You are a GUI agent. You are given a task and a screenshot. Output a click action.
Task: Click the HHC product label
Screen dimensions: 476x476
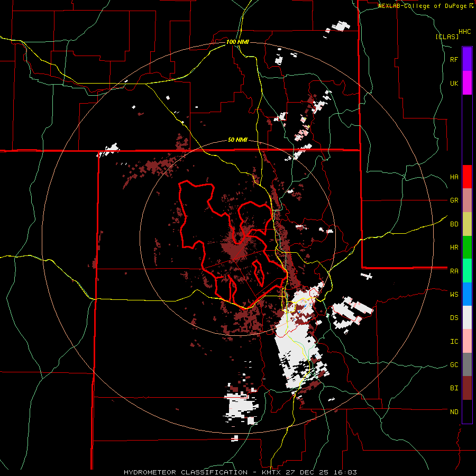tap(464, 32)
